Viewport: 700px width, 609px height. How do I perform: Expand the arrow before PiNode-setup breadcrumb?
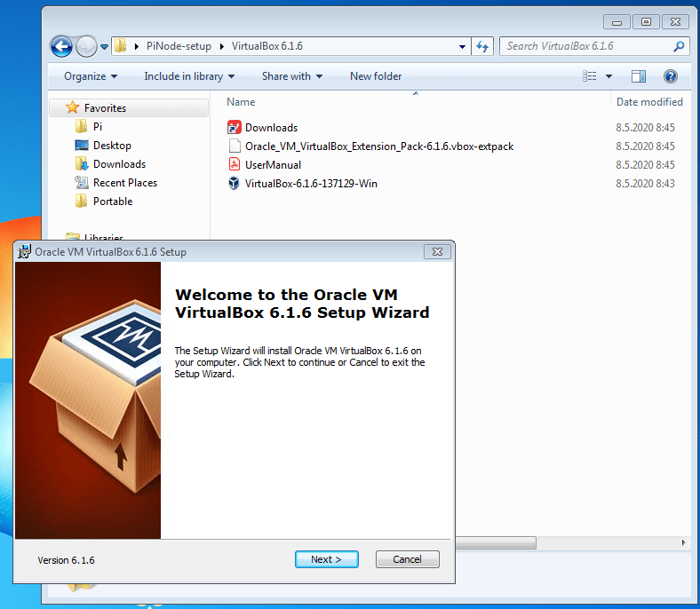(x=137, y=46)
